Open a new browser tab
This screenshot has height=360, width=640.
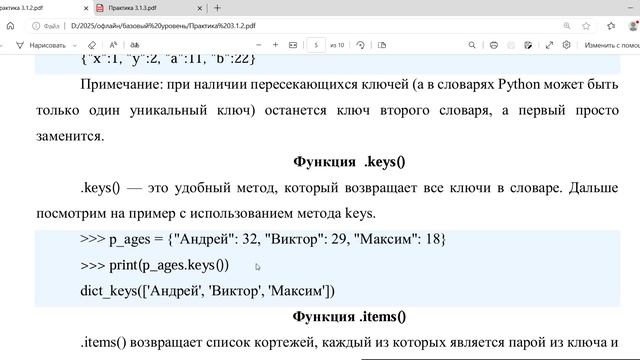pos(217,8)
